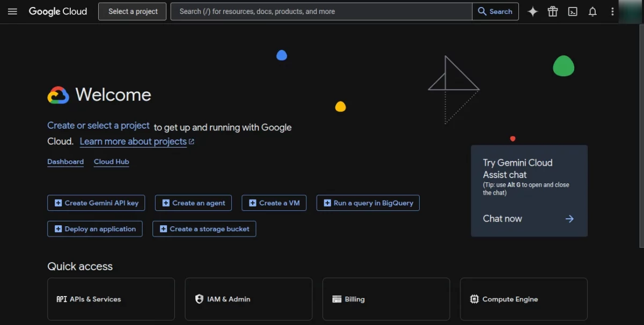Open the Select a project picker
Image resolution: width=644 pixels, height=325 pixels.
[x=133, y=11]
